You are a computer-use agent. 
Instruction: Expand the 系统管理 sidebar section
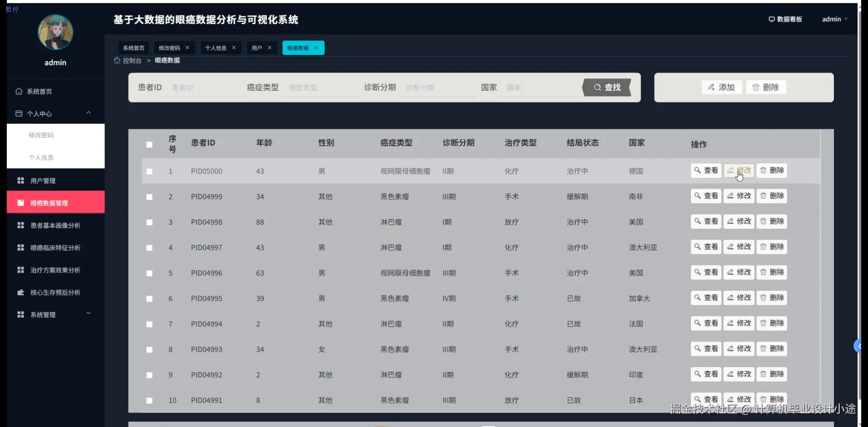pyautogui.click(x=89, y=314)
